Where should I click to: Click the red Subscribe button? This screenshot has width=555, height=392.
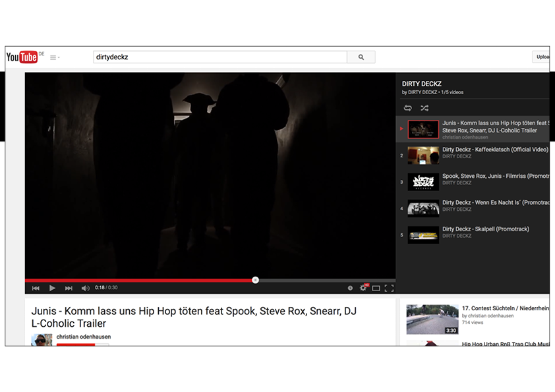(x=76, y=345)
